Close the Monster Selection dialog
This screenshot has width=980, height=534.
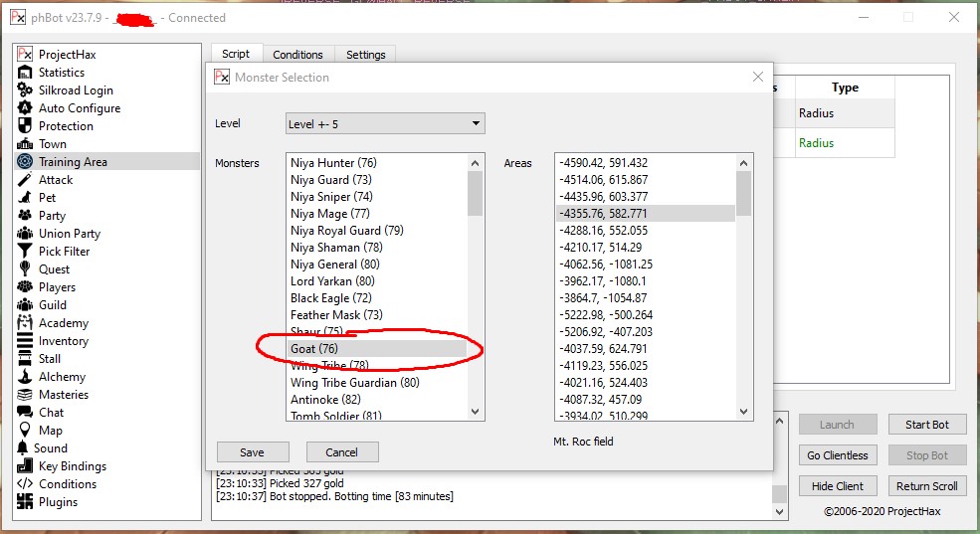point(758,78)
